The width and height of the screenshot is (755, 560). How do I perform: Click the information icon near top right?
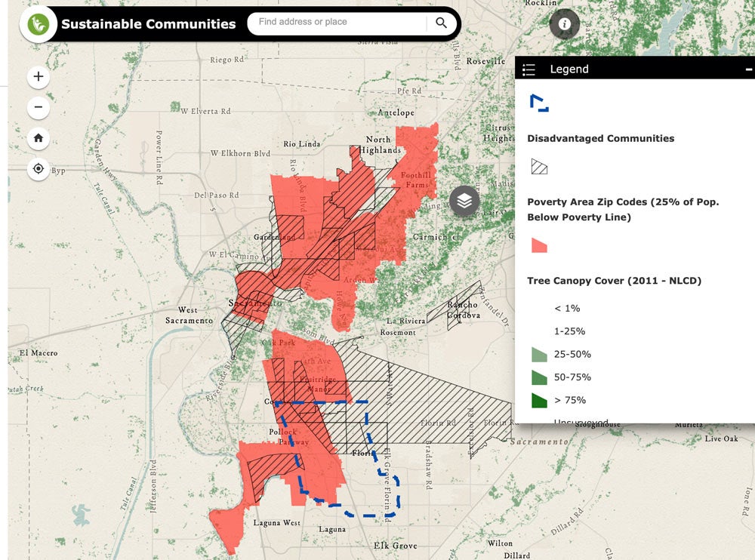[563, 24]
